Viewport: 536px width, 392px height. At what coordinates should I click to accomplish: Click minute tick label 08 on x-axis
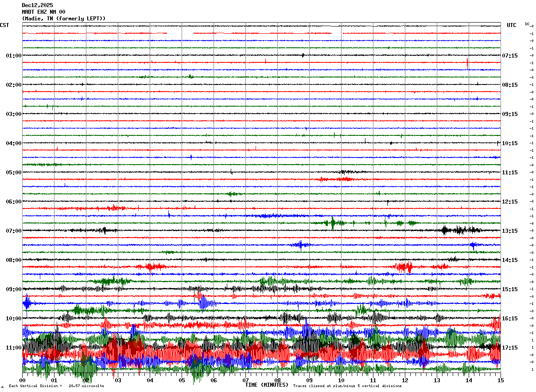tap(278, 380)
